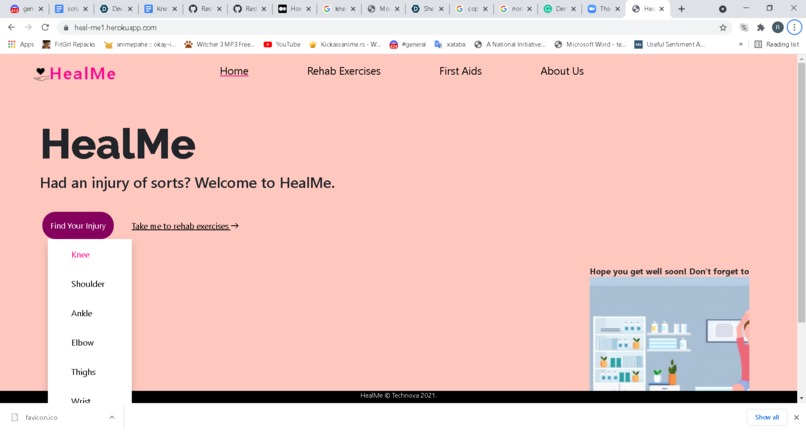The height and width of the screenshot is (432, 806).
Task: Bookmark page with the star icon
Action: (723, 28)
